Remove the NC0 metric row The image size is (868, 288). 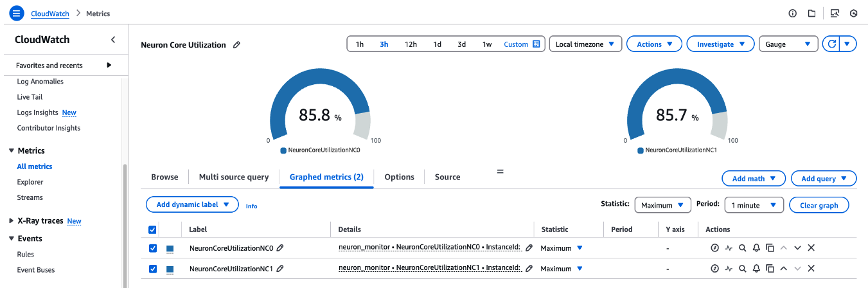pyautogui.click(x=811, y=248)
